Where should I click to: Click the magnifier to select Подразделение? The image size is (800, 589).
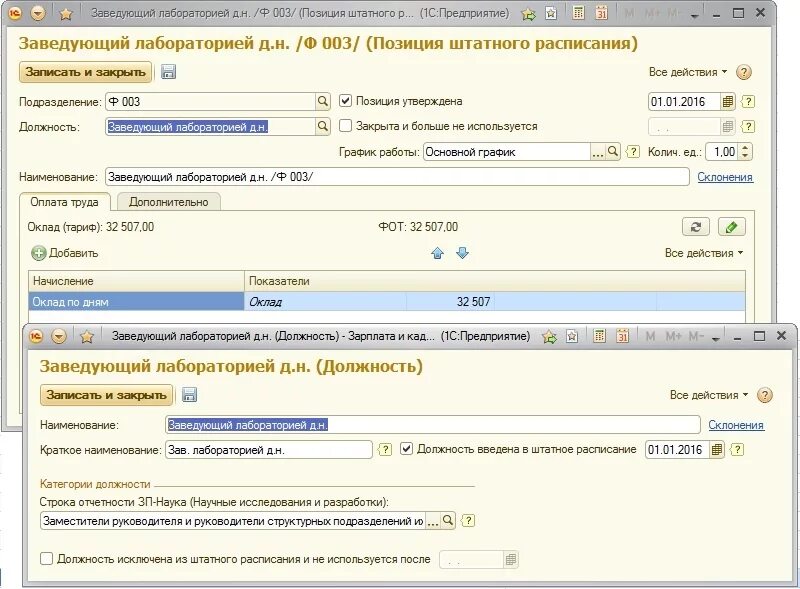tap(322, 101)
